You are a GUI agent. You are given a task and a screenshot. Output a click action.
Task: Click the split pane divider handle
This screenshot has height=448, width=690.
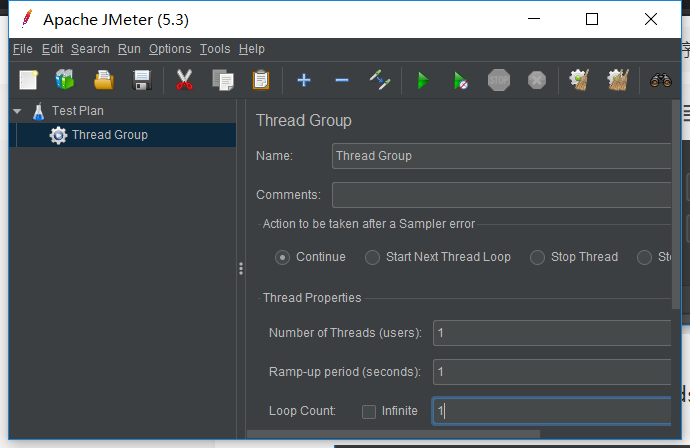[x=241, y=268]
